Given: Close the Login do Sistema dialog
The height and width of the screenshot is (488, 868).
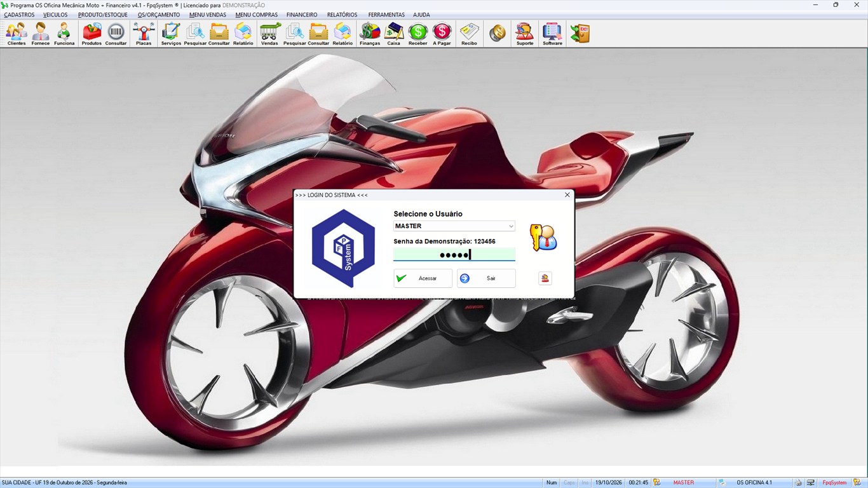Looking at the screenshot, I should click(567, 195).
